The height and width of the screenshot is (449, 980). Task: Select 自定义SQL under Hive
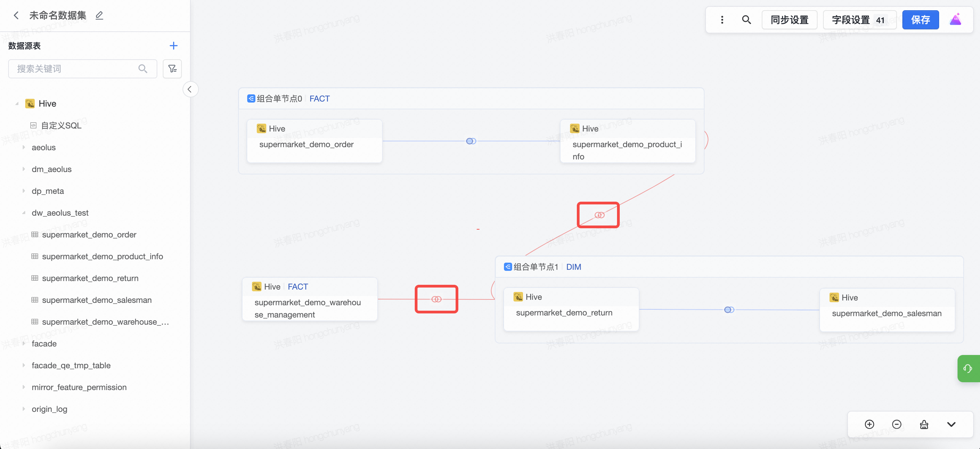click(61, 126)
